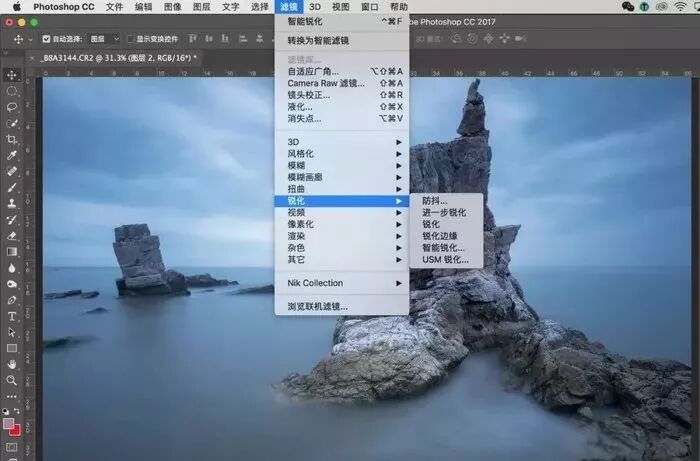Select the Hand tool
The image size is (700, 461).
coord(12,364)
